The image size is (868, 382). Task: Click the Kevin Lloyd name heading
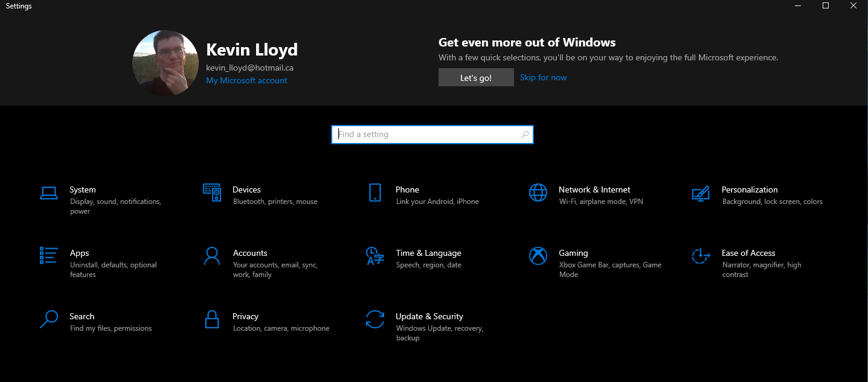pyautogui.click(x=252, y=49)
